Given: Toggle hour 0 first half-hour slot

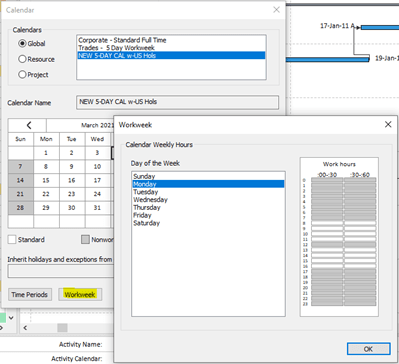Looking at the screenshot, I should point(327,180).
